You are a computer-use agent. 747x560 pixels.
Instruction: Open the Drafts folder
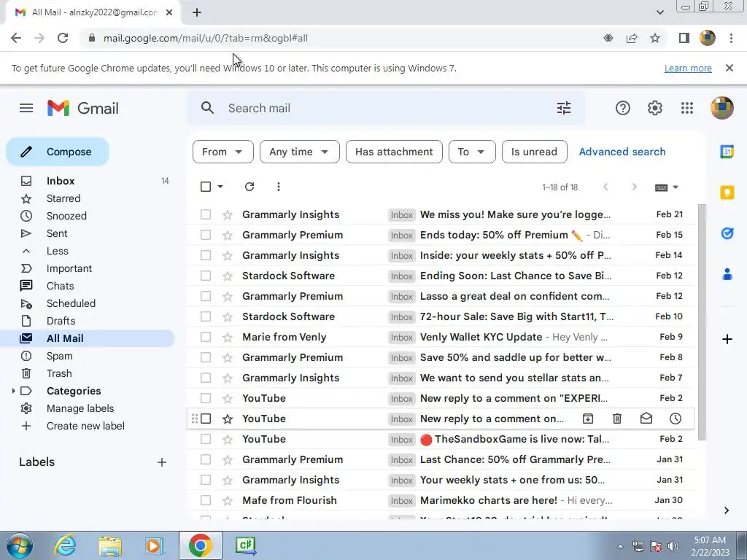click(x=61, y=321)
